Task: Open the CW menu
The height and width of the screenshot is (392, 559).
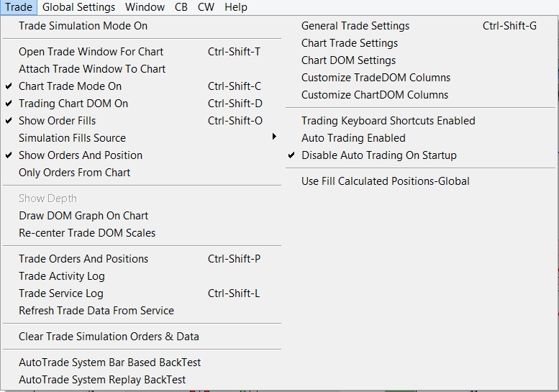Action: click(206, 7)
